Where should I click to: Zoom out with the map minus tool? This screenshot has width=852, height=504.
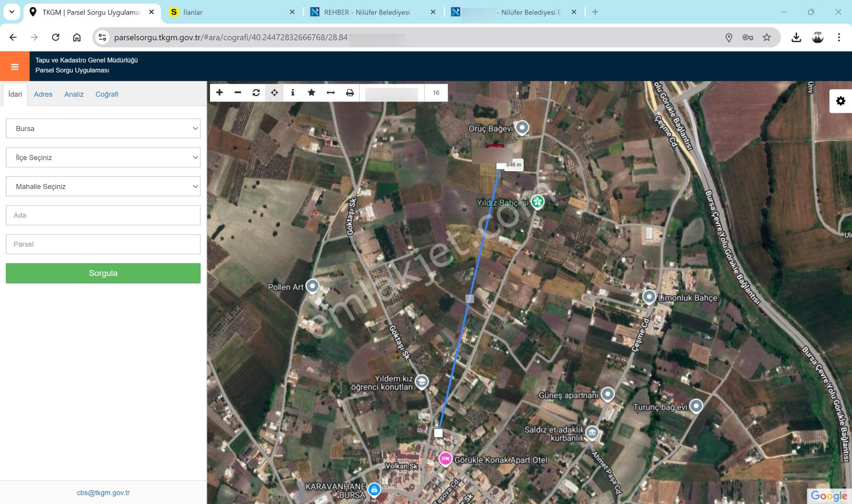(238, 92)
